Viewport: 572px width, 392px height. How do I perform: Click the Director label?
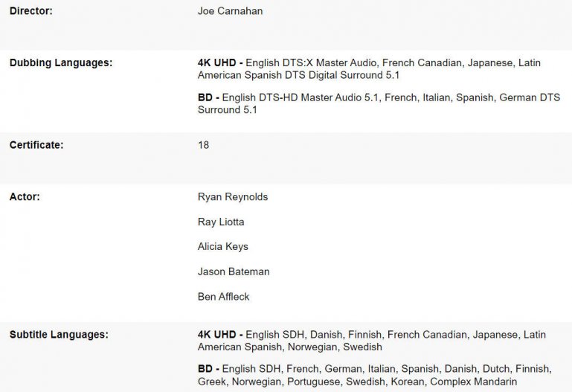30,11
